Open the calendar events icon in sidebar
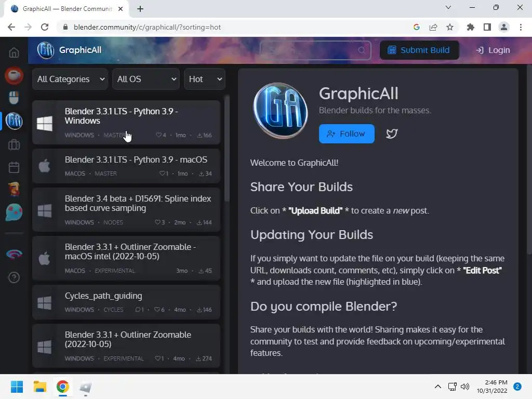Screen dimensions: 532x399 14,167
